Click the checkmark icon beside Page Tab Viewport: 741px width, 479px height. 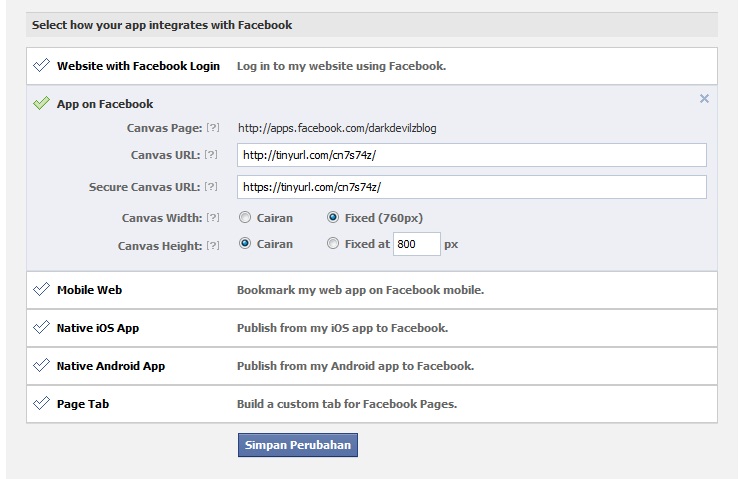pyautogui.click(x=42, y=403)
